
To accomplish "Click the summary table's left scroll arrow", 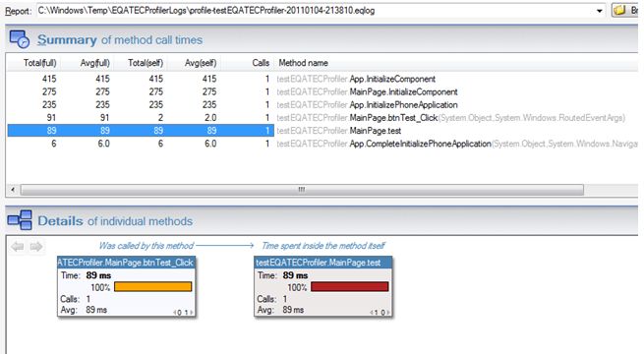I will pos(13,190).
